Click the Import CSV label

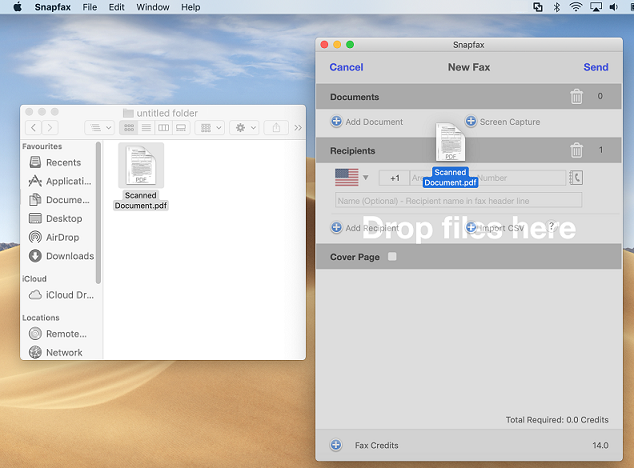[x=501, y=228]
